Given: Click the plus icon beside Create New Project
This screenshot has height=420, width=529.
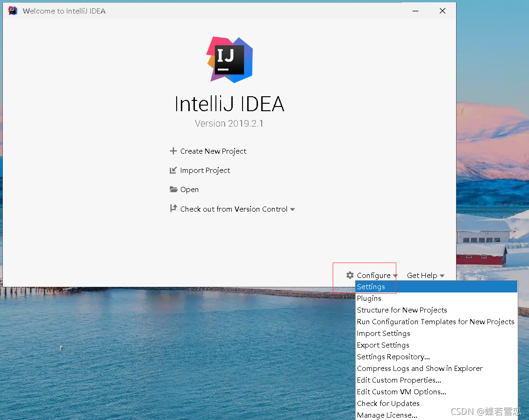Looking at the screenshot, I should 173,151.
